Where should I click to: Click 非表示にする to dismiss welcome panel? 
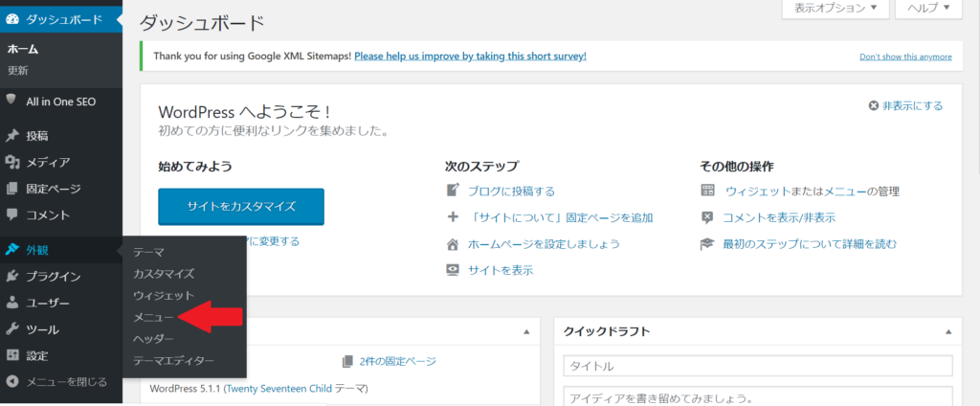click(912, 105)
